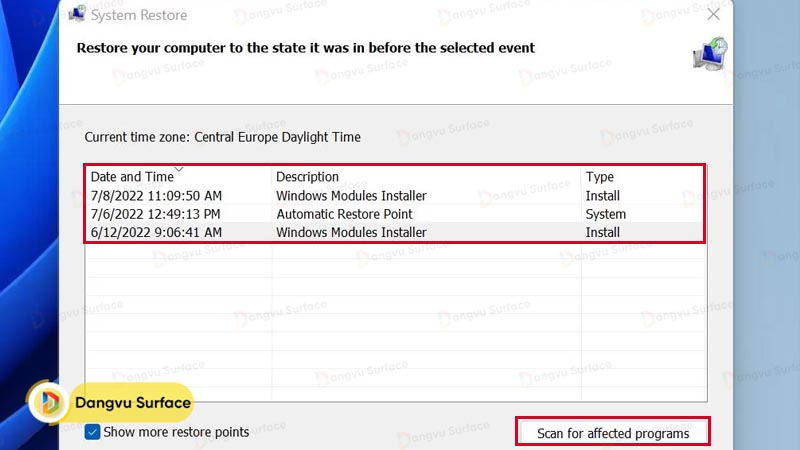
Task: Sort restore points by Date and Time header
Action: [131, 177]
